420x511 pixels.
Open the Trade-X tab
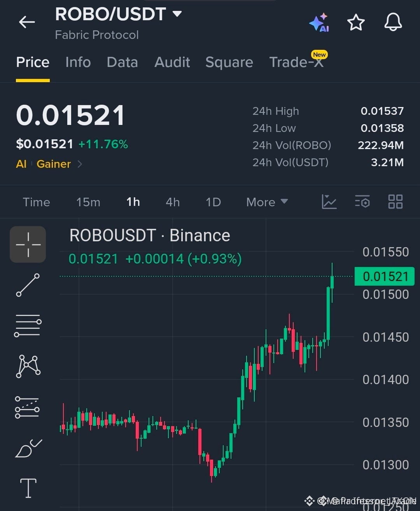[x=296, y=62]
